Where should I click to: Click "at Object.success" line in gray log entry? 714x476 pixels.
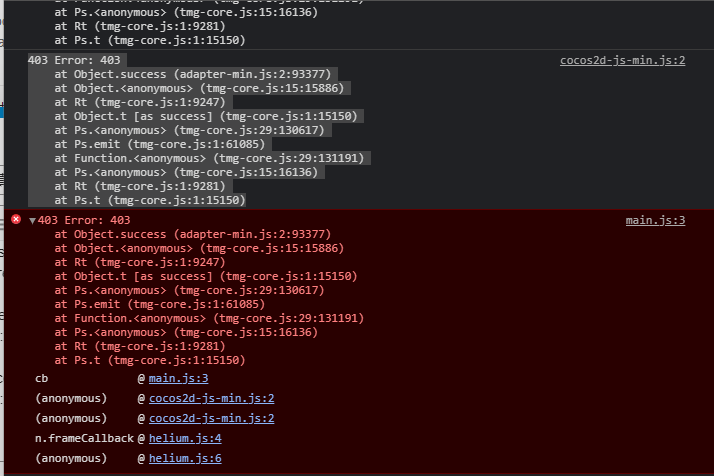(193, 74)
